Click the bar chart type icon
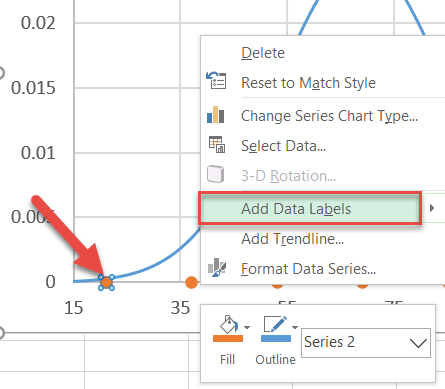The height and width of the screenshot is (389, 445). pos(216,115)
